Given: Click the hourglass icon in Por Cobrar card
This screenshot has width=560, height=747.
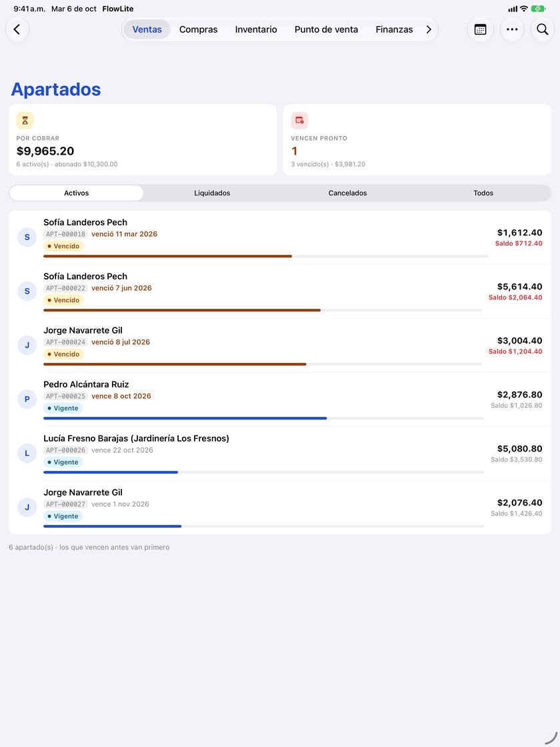Looking at the screenshot, I should (x=25, y=121).
